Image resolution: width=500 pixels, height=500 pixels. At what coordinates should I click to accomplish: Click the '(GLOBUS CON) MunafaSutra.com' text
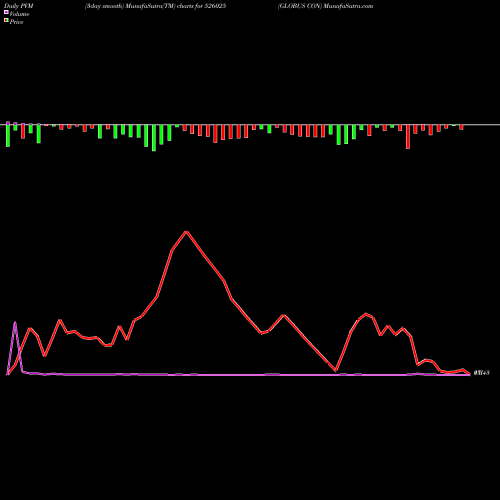click(325, 6)
